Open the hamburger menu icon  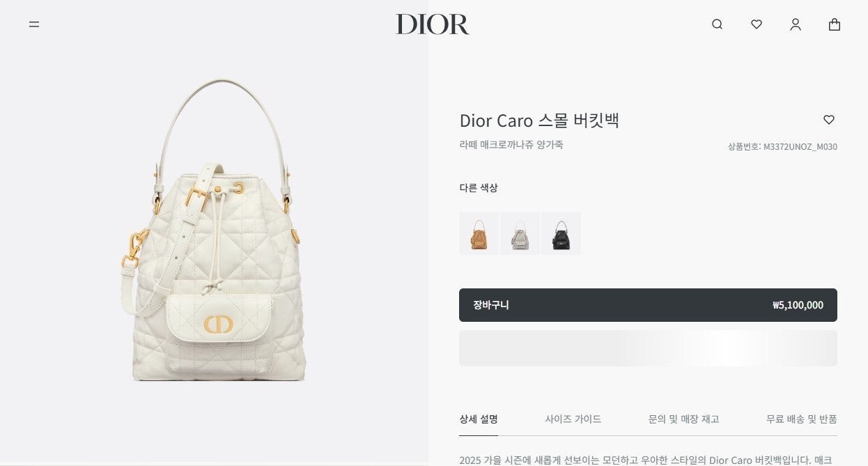[x=34, y=24]
